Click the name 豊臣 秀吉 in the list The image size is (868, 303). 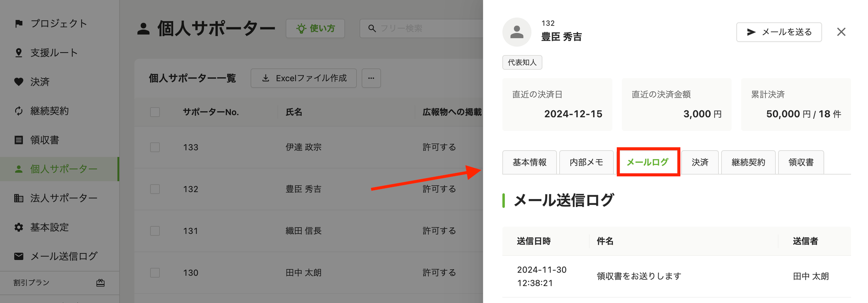pos(303,189)
